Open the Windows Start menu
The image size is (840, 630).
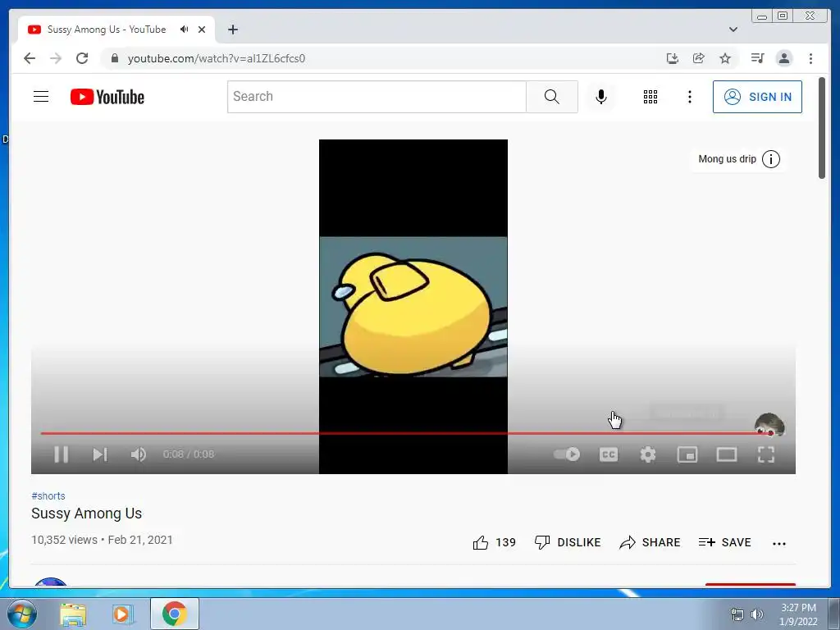point(22,614)
